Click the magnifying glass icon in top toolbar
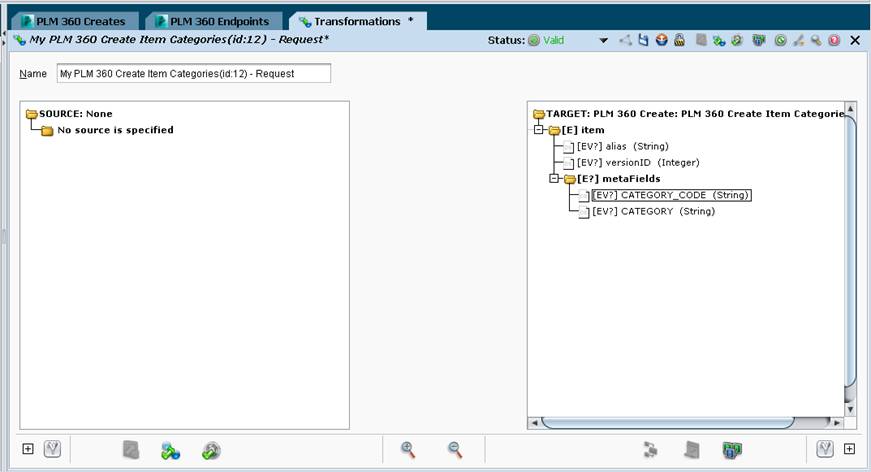Screen dimensions: 871x472 (x=816, y=40)
